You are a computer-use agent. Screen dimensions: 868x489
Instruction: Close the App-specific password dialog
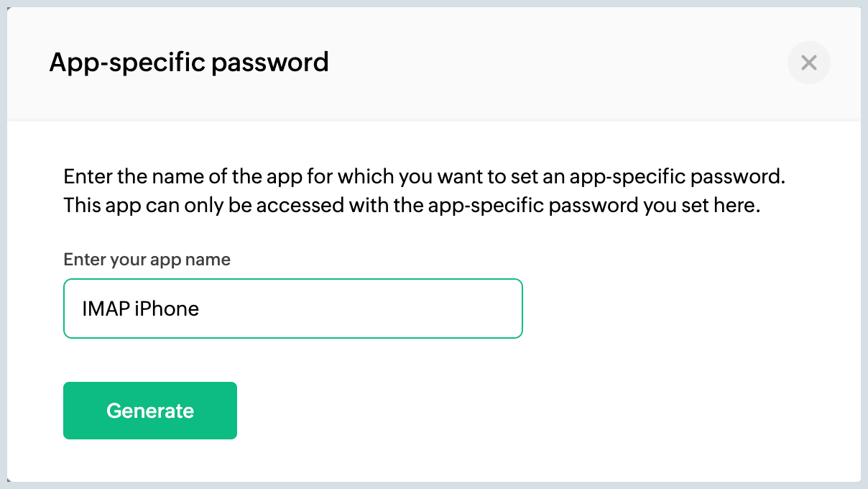coord(809,63)
